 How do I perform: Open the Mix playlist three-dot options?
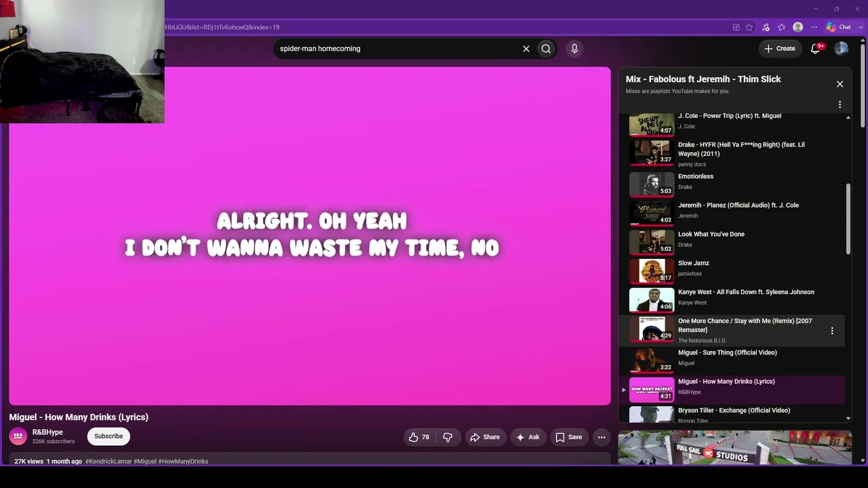[x=840, y=104]
